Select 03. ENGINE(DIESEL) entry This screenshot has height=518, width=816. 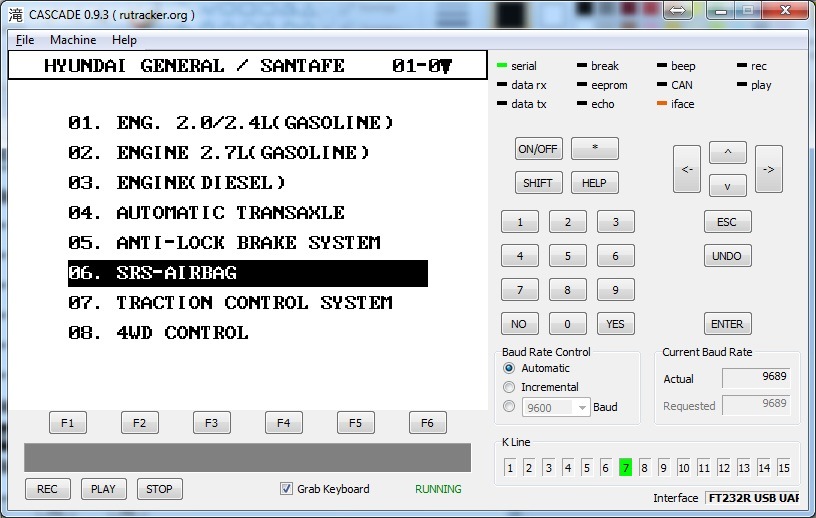pos(177,183)
